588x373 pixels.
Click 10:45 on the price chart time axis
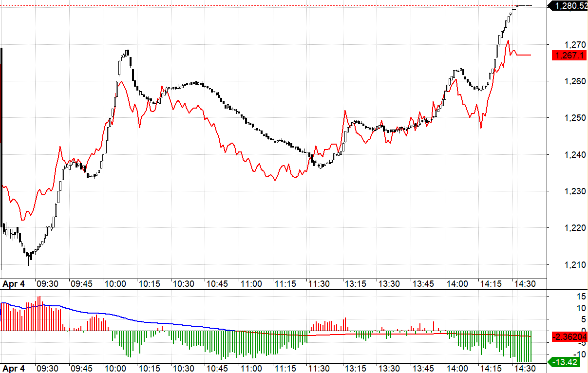pos(217,284)
